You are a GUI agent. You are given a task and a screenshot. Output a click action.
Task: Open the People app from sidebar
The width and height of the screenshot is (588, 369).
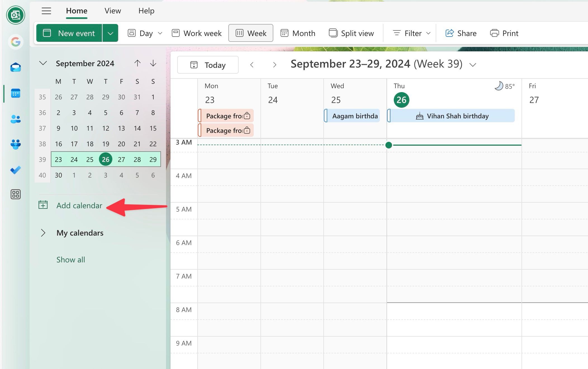16,119
